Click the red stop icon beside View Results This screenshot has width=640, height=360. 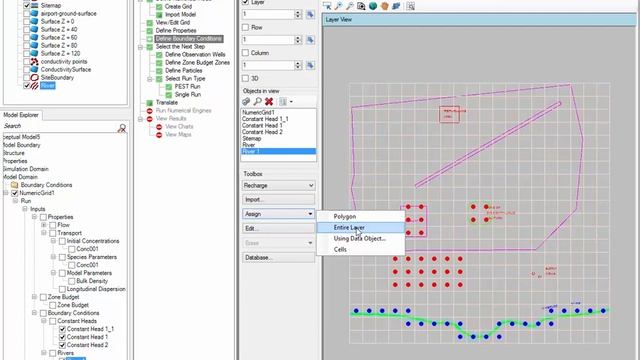tap(150, 119)
